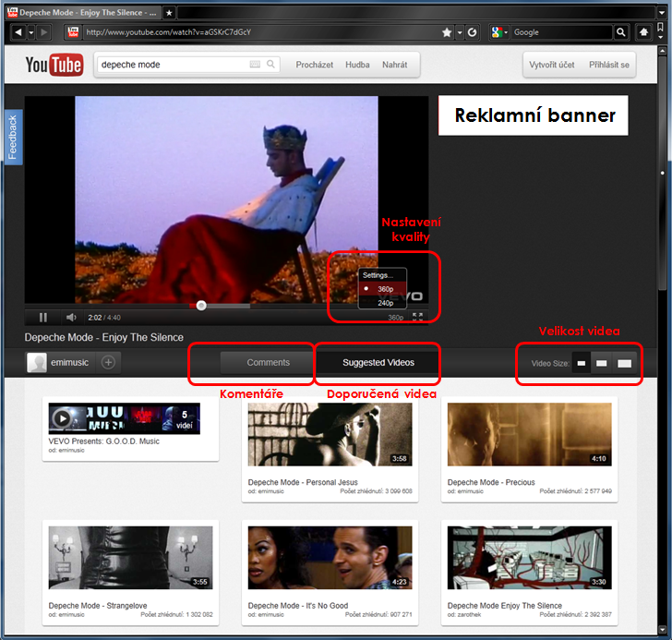Mute the video with the speaker icon
Screen dimensions: 672x640
point(71,318)
